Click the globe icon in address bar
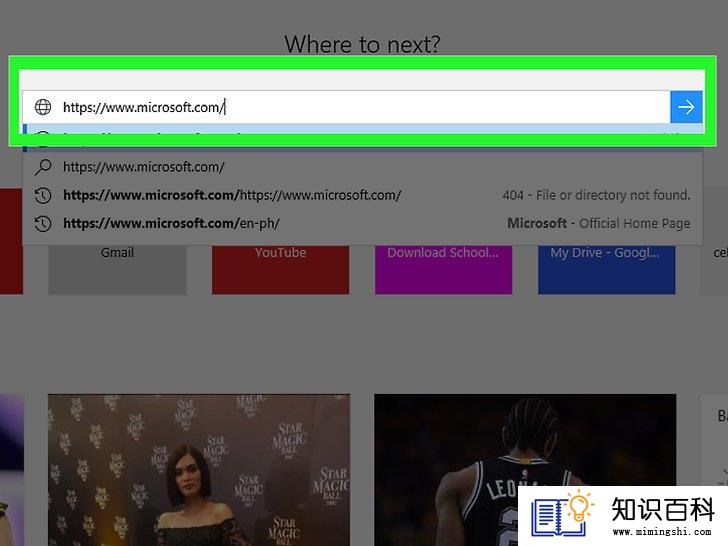The width and height of the screenshot is (728, 546). pos(43,107)
